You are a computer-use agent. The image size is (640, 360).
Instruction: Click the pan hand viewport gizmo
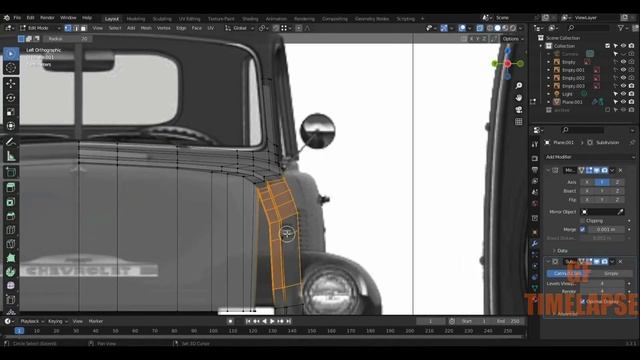point(518,98)
